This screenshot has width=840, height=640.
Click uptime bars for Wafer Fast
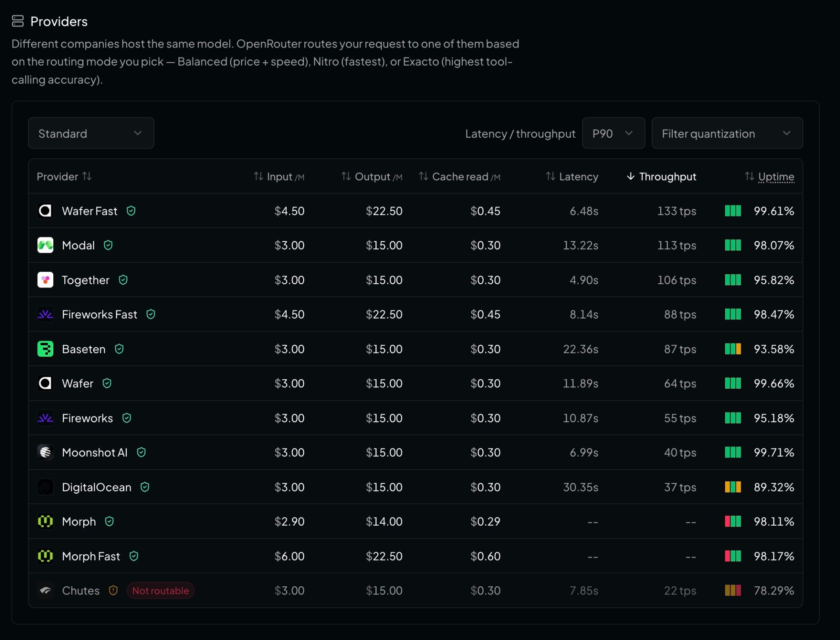pos(733,211)
